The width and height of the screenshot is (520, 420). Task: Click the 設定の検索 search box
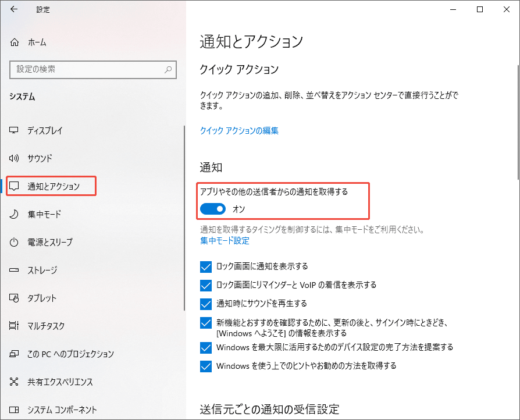[x=93, y=69]
